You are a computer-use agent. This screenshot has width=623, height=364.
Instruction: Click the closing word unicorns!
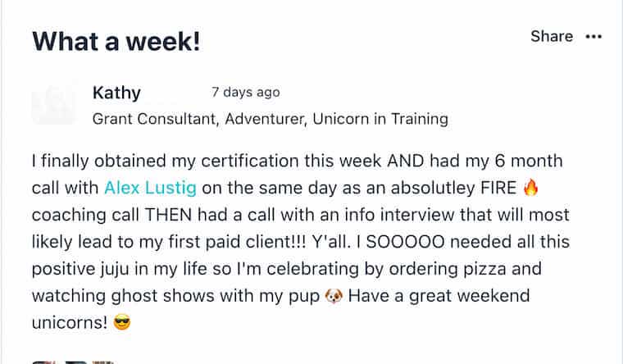[x=70, y=323]
